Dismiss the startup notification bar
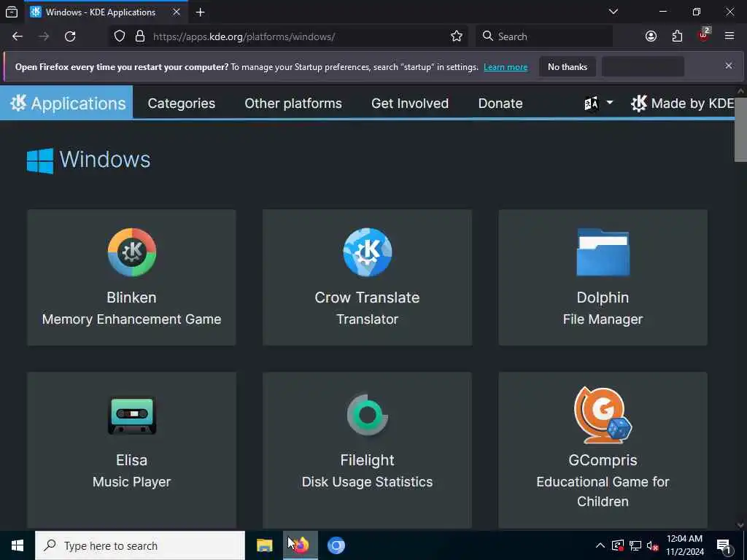 729,66
